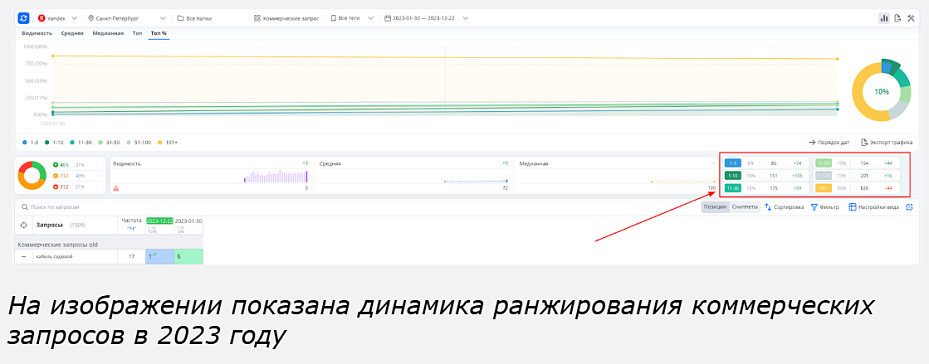Click the bar chart view icon

(x=884, y=18)
